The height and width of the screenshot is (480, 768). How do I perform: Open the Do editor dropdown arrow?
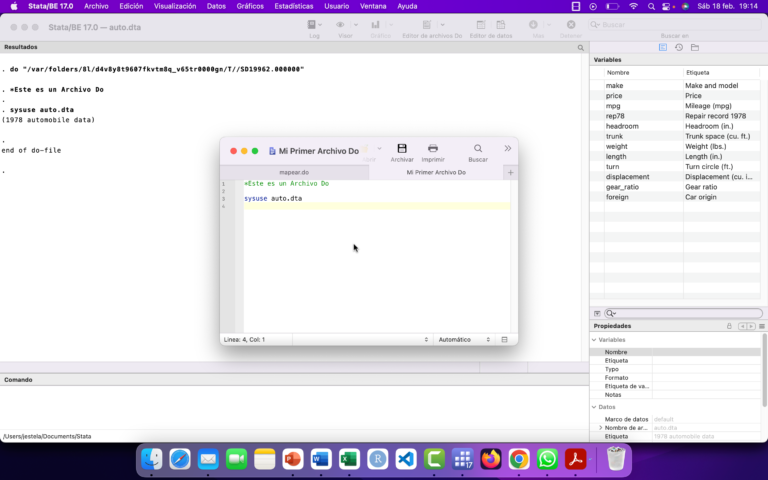pyautogui.click(x=442, y=24)
